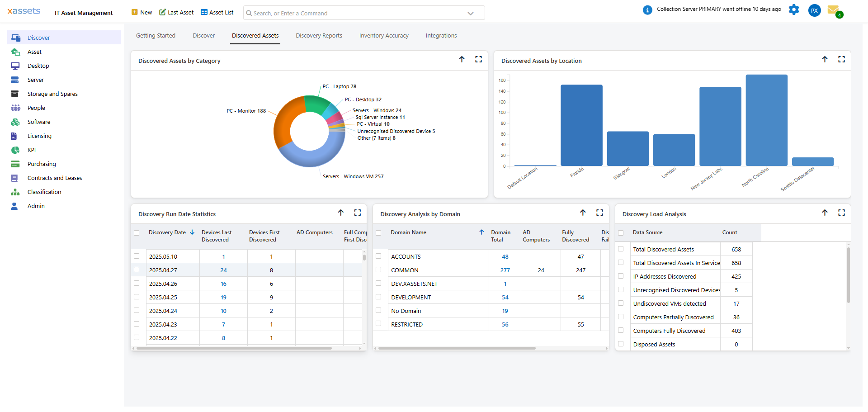Click the Asset List button

tap(217, 12)
